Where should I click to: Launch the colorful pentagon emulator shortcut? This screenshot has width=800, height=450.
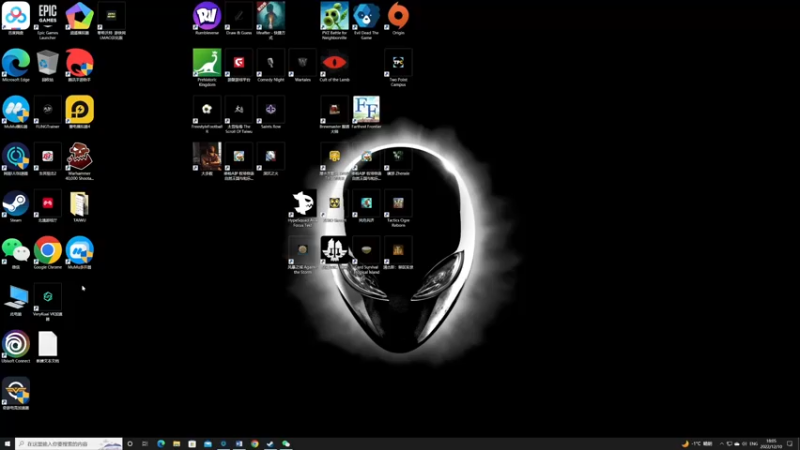point(80,18)
